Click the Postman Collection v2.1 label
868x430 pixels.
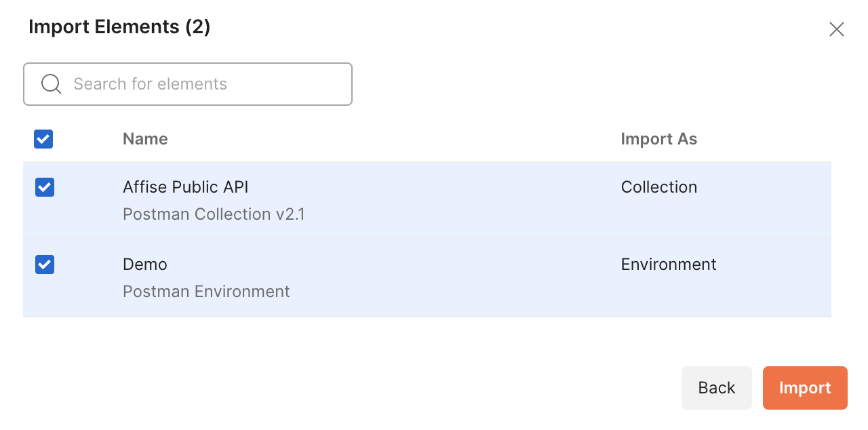(x=214, y=214)
